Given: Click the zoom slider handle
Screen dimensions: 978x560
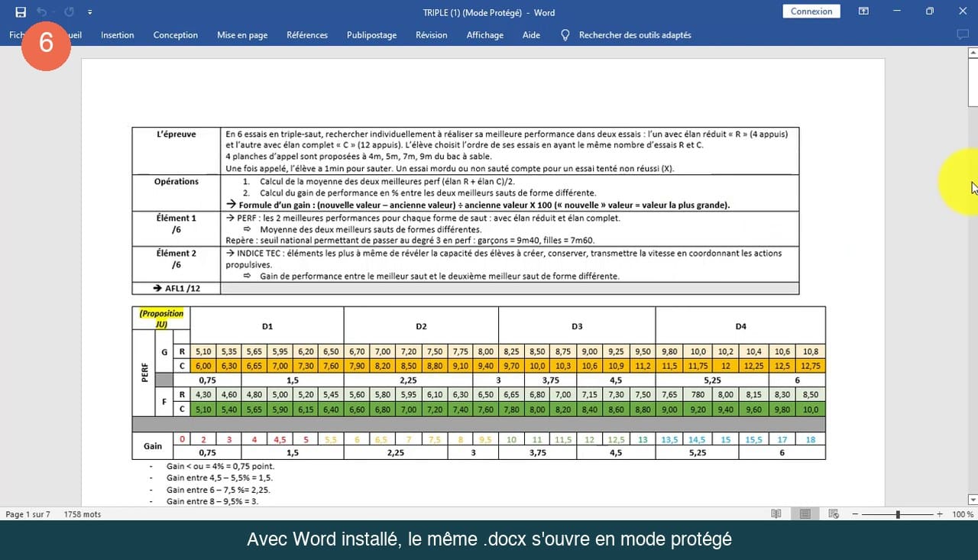Looking at the screenshot, I should tap(898, 514).
